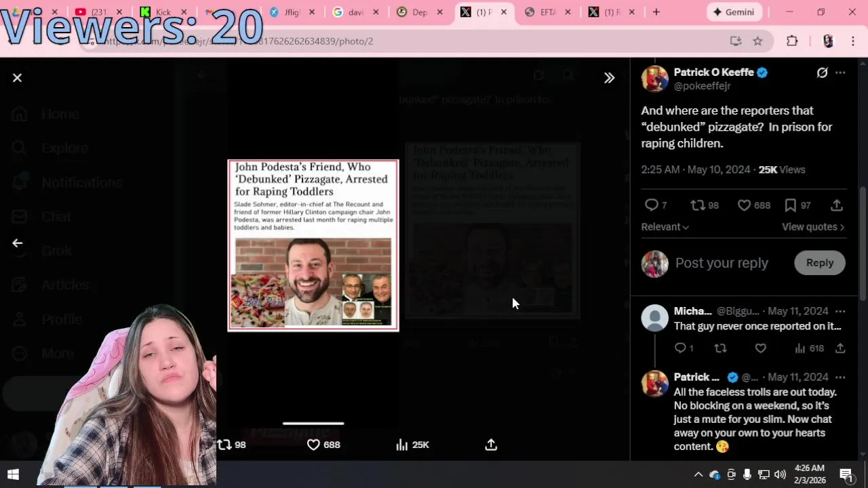Image resolution: width=868 pixels, height=488 pixels.
Task: Open View quotes link
Action: [x=813, y=227]
